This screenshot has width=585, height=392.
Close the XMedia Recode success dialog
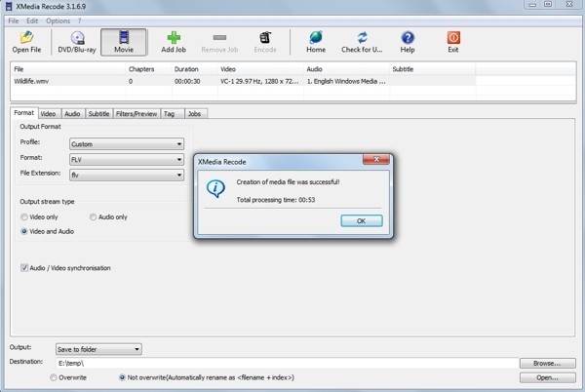pos(376,159)
